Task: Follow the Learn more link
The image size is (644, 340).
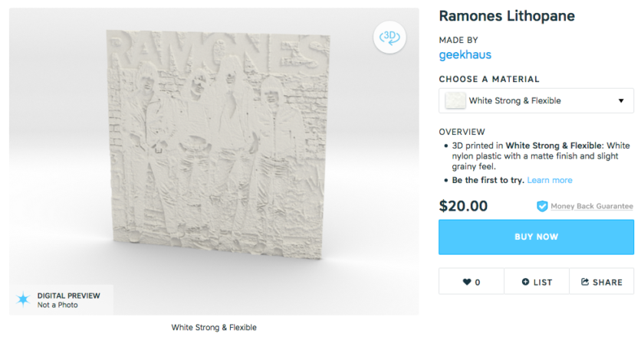Action: 550,180
